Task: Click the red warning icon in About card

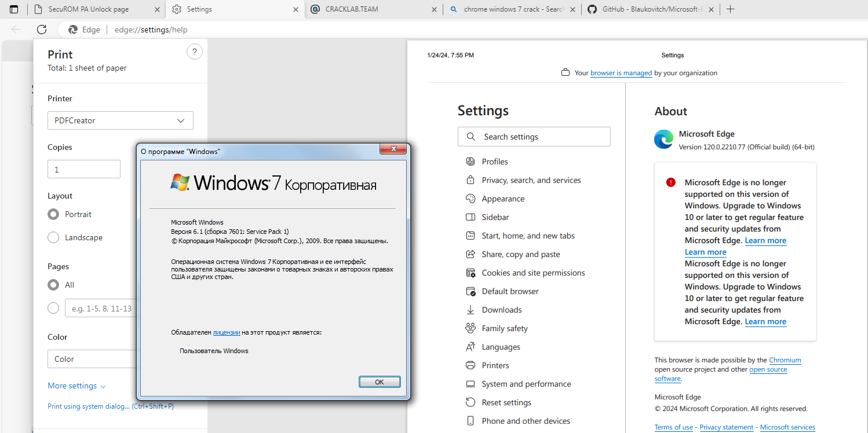Action: point(671,182)
